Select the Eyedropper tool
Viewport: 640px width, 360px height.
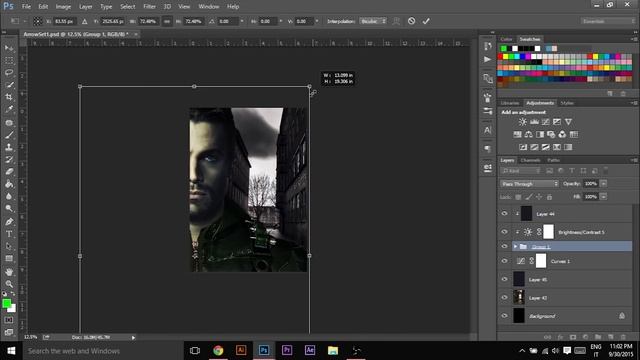click(x=9, y=109)
